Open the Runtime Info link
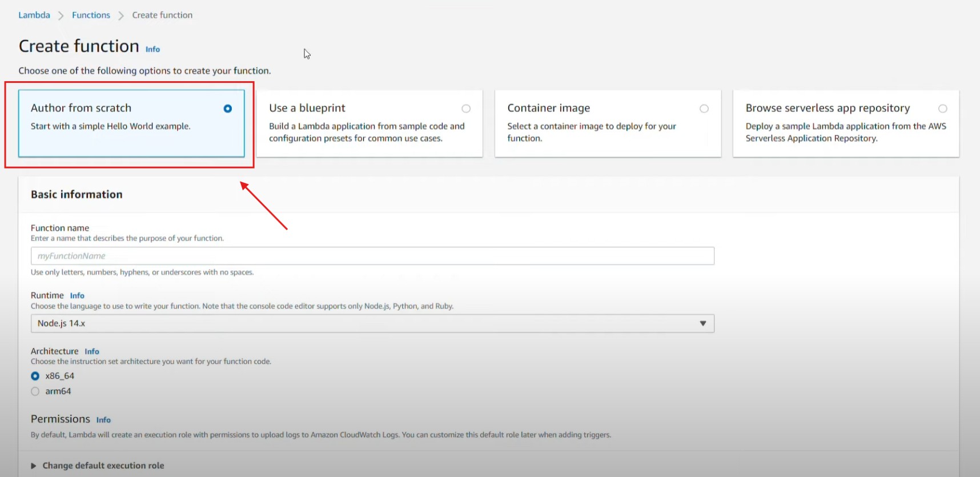Viewport: 980px width, 477px height. (77, 295)
